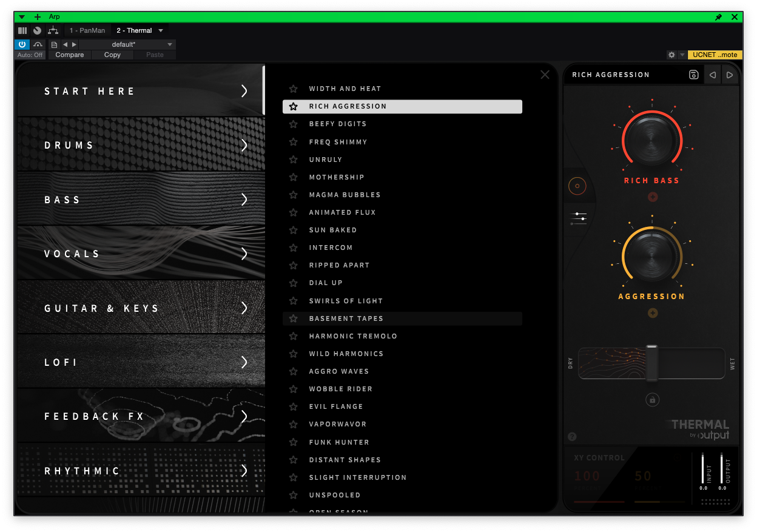Open the dropdown arrow next to the gear
Screen dimensions: 757x532
tap(682, 55)
